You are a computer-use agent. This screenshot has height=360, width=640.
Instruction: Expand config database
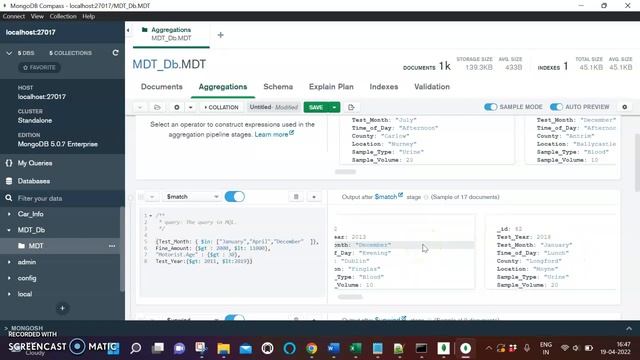tap(9, 278)
